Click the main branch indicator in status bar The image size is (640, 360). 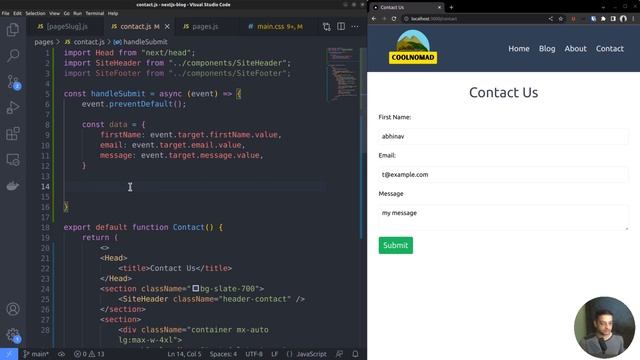pyautogui.click(x=36, y=354)
